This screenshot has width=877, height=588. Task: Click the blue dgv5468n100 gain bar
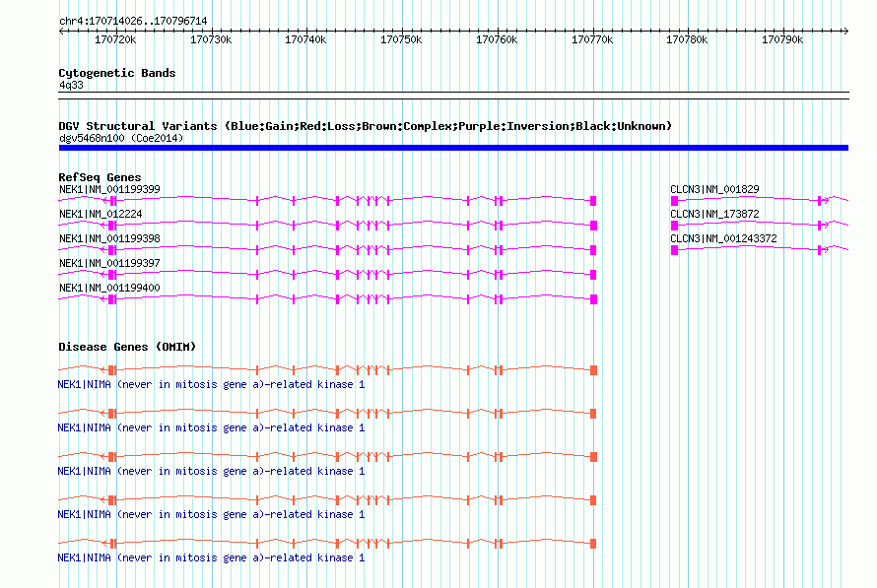point(453,148)
